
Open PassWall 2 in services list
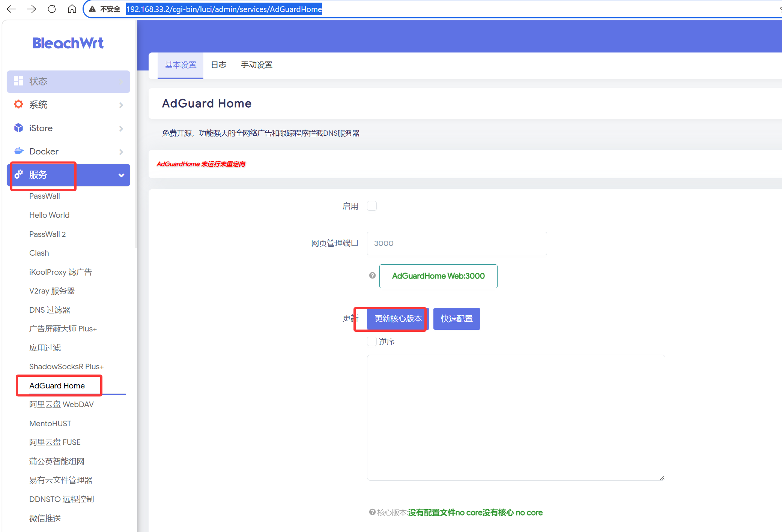[x=48, y=234]
